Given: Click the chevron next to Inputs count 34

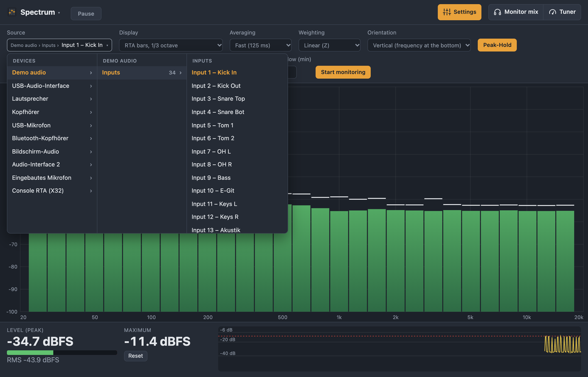Looking at the screenshot, I should coord(181,73).
